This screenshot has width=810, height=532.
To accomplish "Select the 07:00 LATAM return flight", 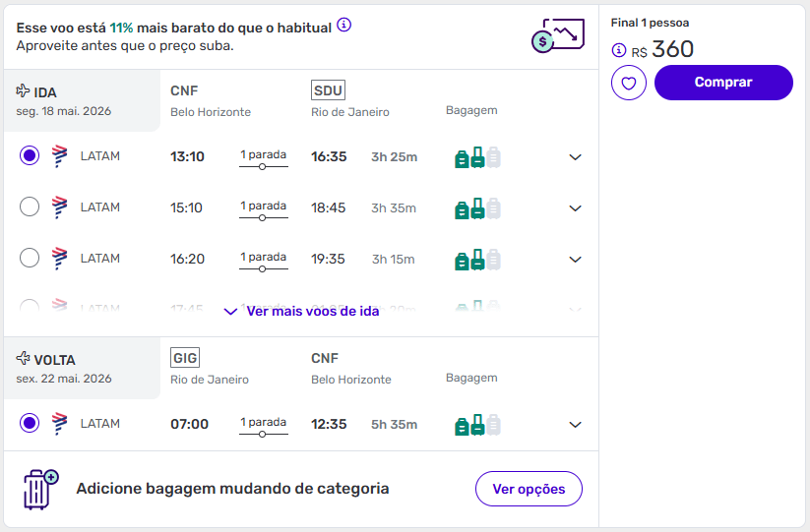I will tap(30, 423).
